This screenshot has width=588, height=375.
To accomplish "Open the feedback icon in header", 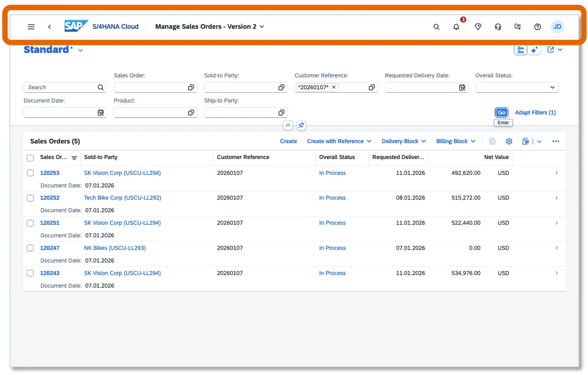I will [518, 27].
